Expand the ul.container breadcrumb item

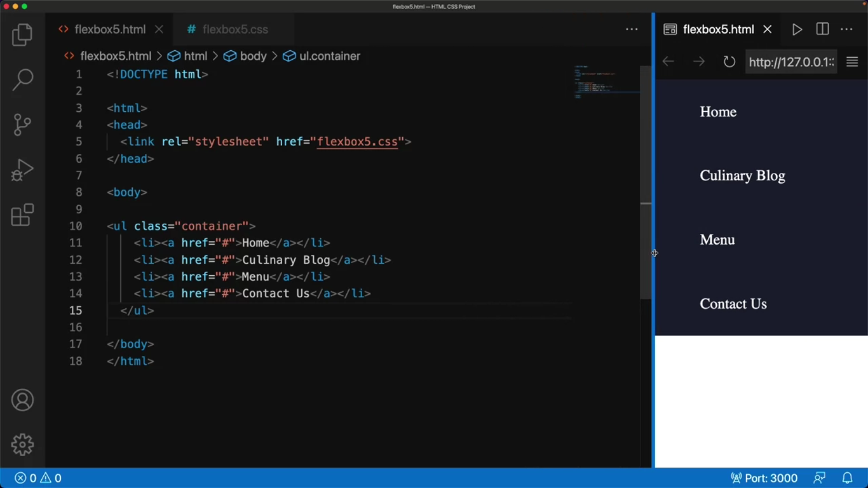(329, 56)
